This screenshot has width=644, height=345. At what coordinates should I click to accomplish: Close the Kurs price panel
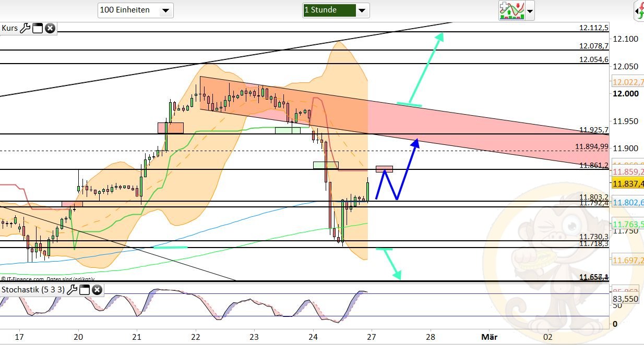50,28
